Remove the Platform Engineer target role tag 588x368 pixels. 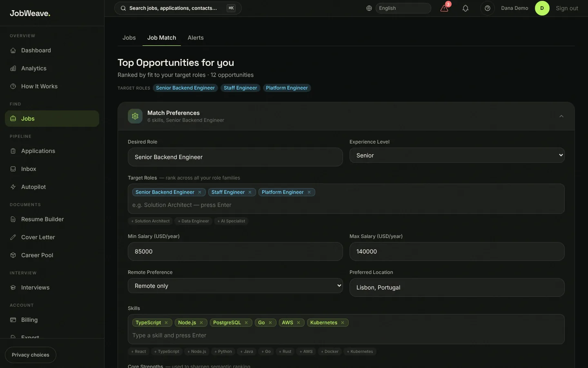point(309,192)
